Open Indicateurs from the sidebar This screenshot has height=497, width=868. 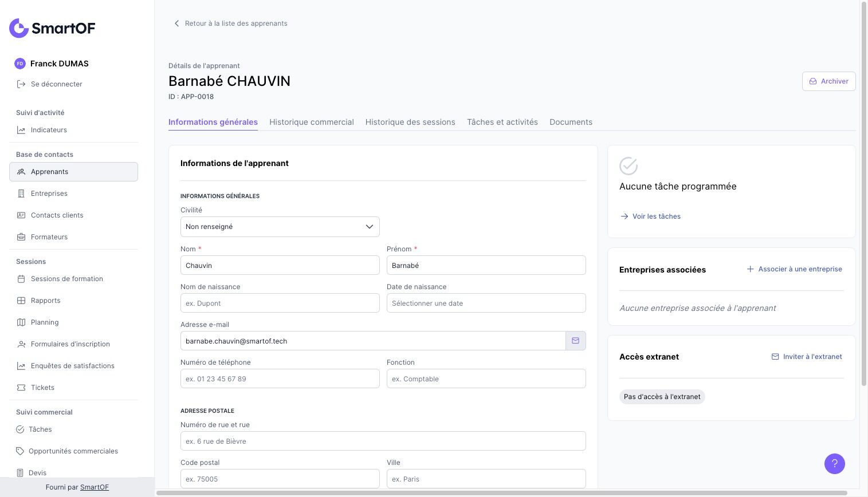tap(49, 130)
